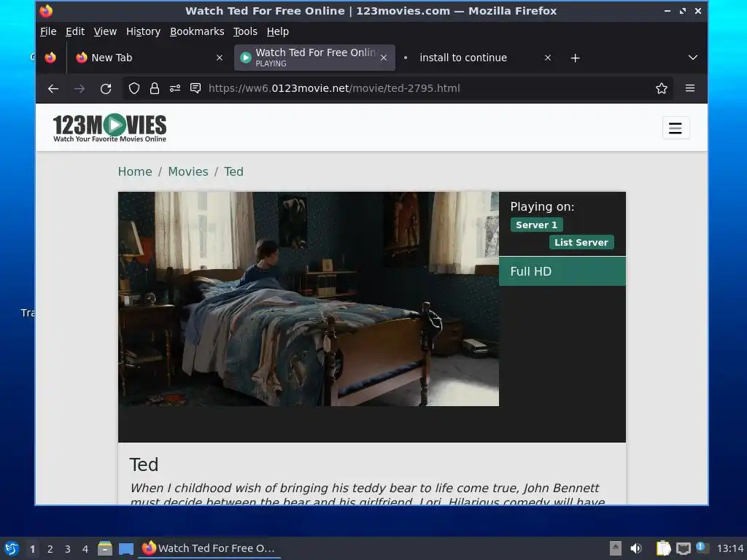Open the tracking protection shield icon
Image resolution: width=747 pixels, height=560 pixels.
click(134, 88)
